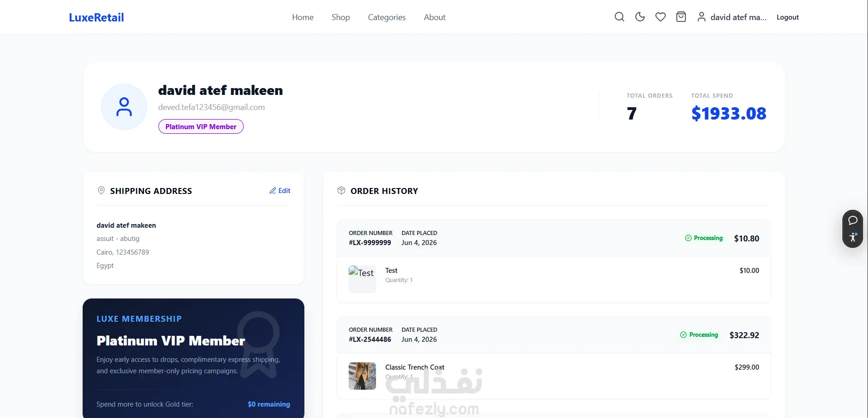Click the location pin icon beside Shipping Address

(101, 190)
